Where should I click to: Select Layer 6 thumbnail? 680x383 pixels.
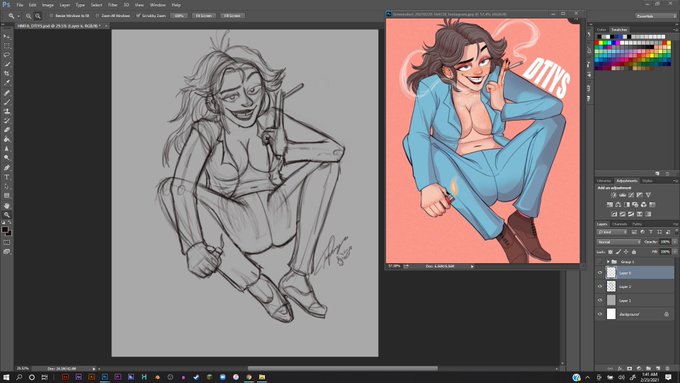point(611,273)
